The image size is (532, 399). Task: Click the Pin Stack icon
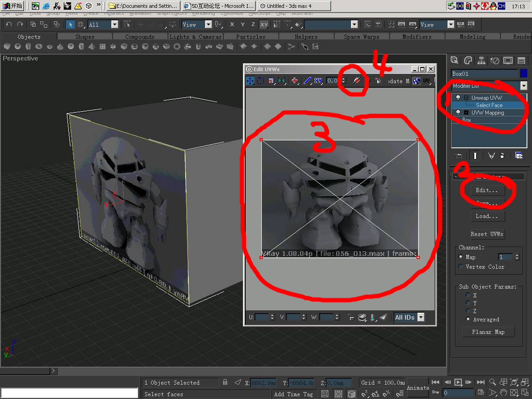[x=458, y=155]
